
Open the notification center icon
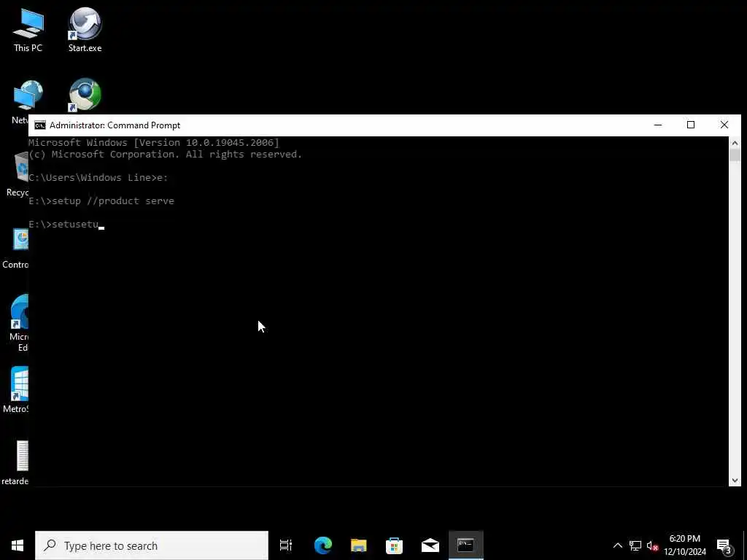[x=724, y=546]
